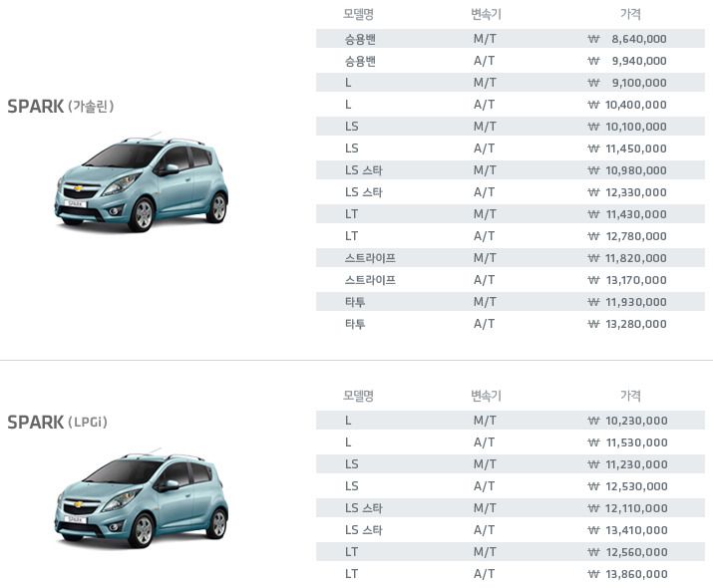This screenshot has height=588, width=713.
Task: Click M/T cell in the 11,230,000 row
Action: pyautogui.click(x=485, y=464)
